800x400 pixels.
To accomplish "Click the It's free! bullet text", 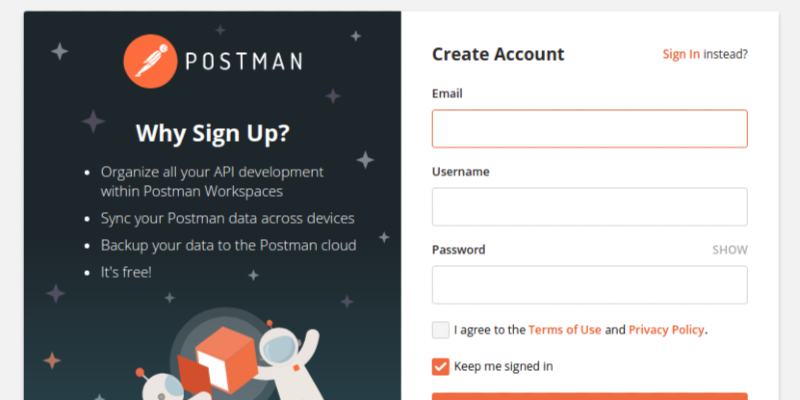I will click(x=126, y=270).
